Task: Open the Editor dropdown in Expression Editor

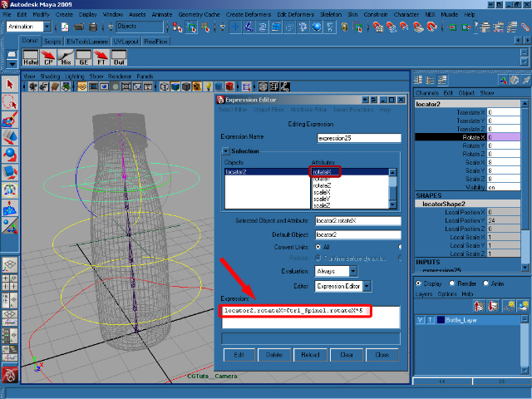Action: point(342,286)
